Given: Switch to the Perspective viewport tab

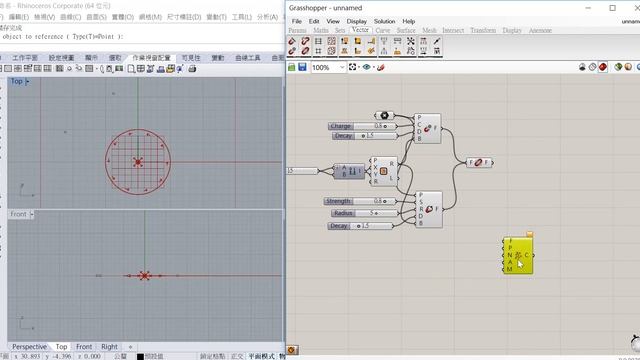Looking at the screenshot, I should 29,347.
